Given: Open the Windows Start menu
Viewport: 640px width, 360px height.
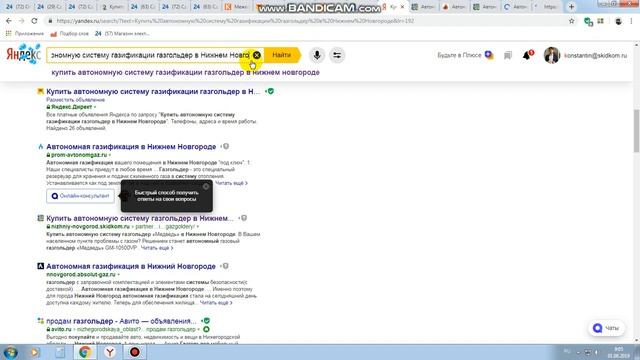Looking at the screenshot, I should coord(10,352).
